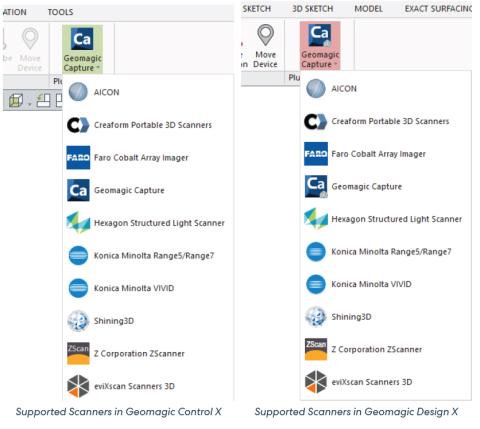Select eviXscan Scanners 3D text in Design X
Image resolution: width=480 pixels, height=429 pixels.
[x=372, y=382]
